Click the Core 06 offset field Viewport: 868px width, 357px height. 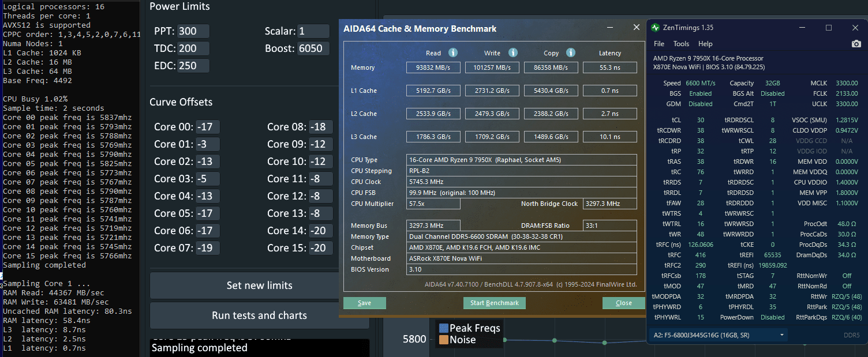(x=208, y=231)
